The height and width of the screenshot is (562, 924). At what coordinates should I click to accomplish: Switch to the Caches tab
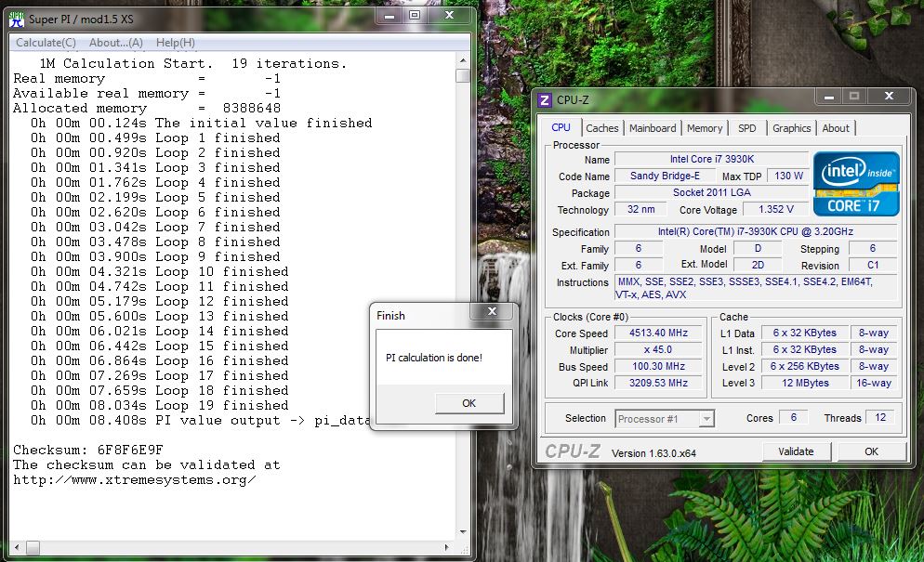(x=602, y=128)
